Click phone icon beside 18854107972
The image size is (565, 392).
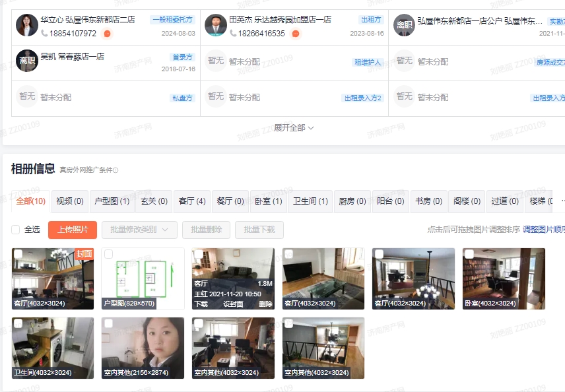click(44, 33)
